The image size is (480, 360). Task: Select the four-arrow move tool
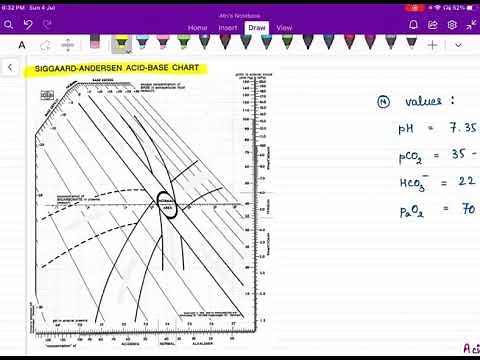(68, 45)
